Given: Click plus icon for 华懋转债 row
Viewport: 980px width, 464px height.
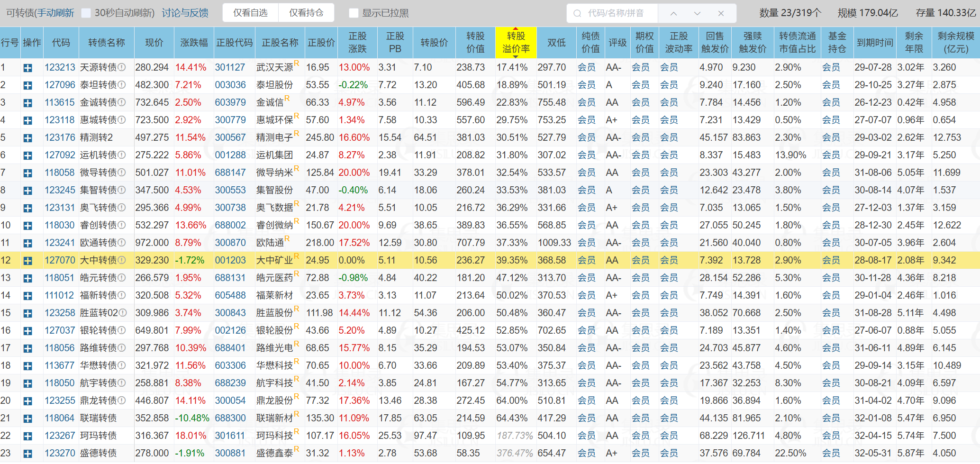Looking at the screenshot, I should [x=28, y=366].
